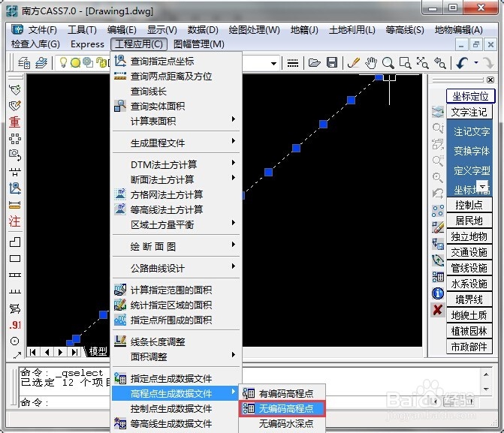The image size is (504, 433).
Task: Click the .91 elevation point icon
Action: [15, 325]
